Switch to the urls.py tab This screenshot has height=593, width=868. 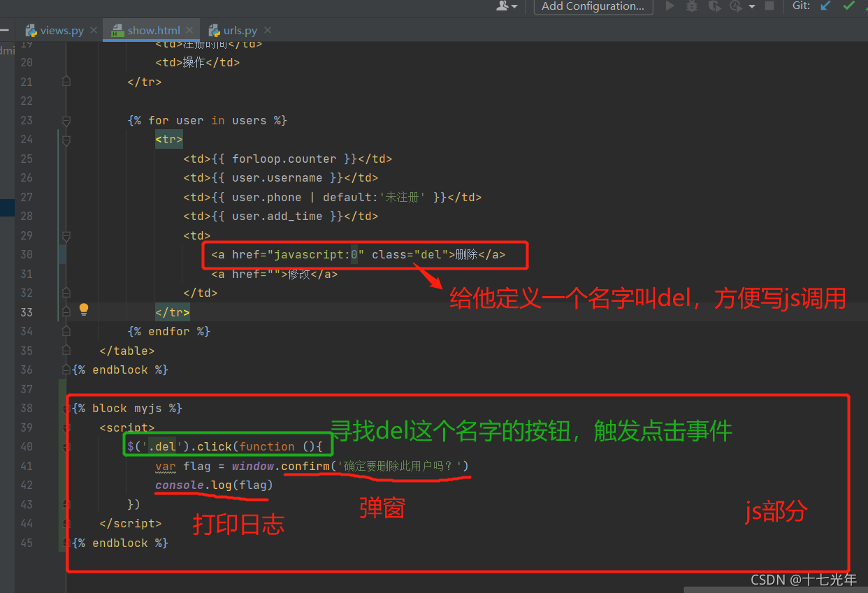[240, 31]
